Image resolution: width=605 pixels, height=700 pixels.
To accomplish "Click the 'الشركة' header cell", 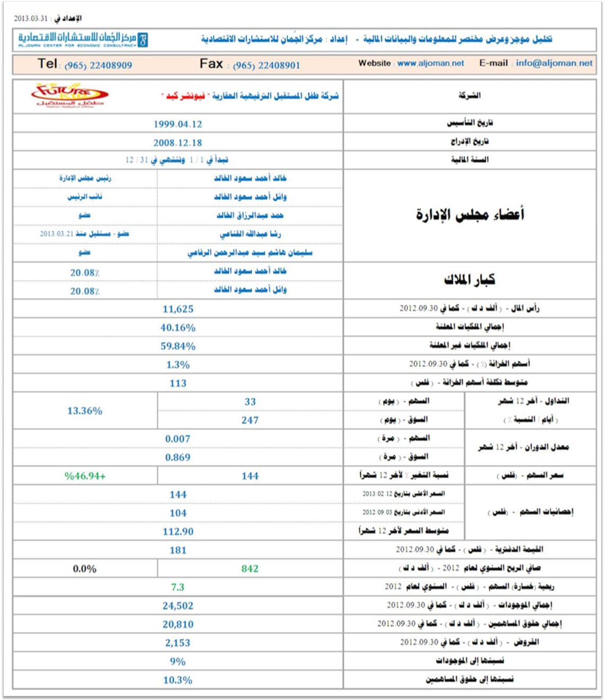I will click(x=470, y=95).
